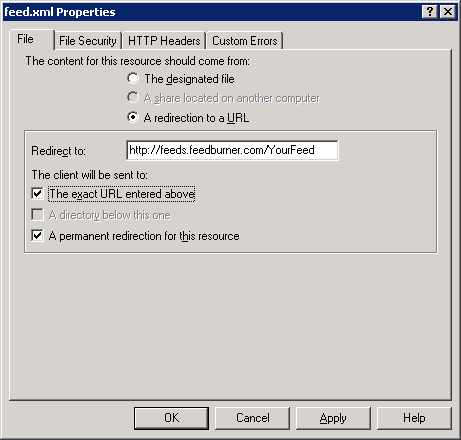This screenshot has height=440, width=461.
Task: Close the feed.xml Properties dialog
Action: point(448,12)
